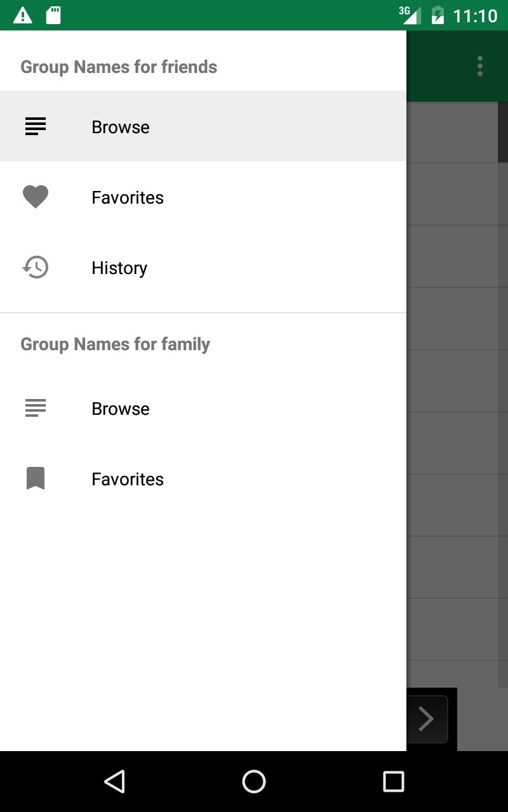Click the dark scrollbar thumb at right edge

point(503,132)
